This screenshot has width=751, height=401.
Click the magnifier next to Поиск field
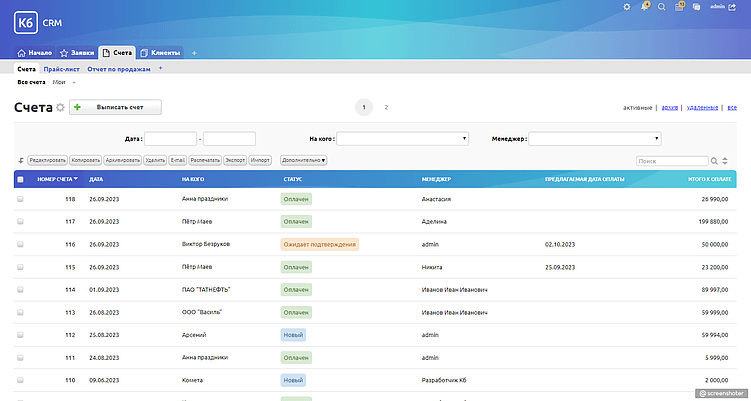coord(714,160)
